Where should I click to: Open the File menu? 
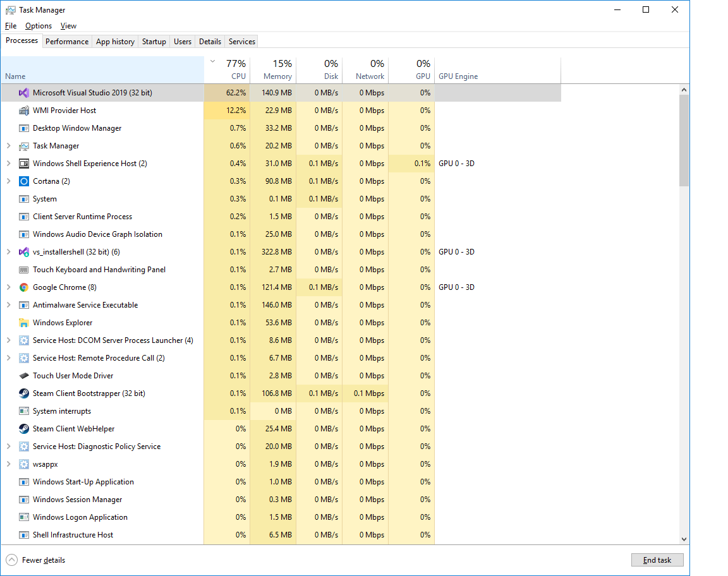coord(11,26)
